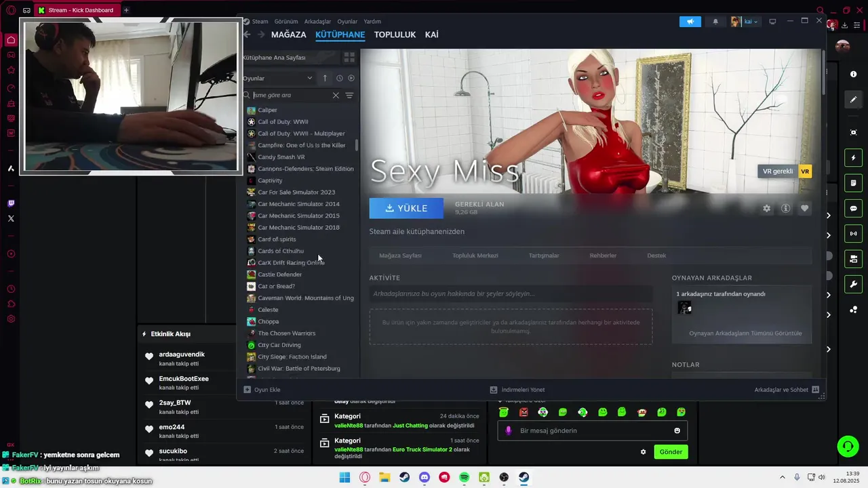868x488 pixels.
Task: Expand the Oyunlar category dropdown
Action: tap(278, 78)
